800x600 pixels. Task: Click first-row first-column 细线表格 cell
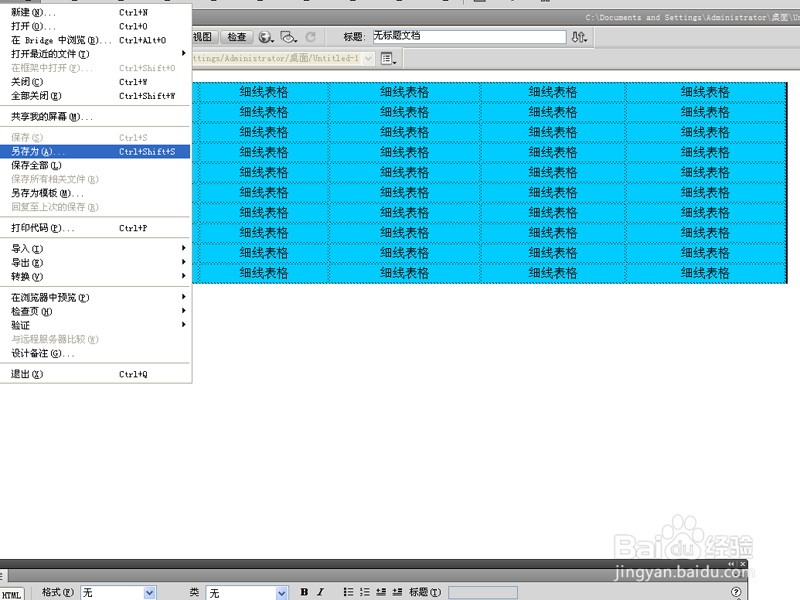pos(264,92)
